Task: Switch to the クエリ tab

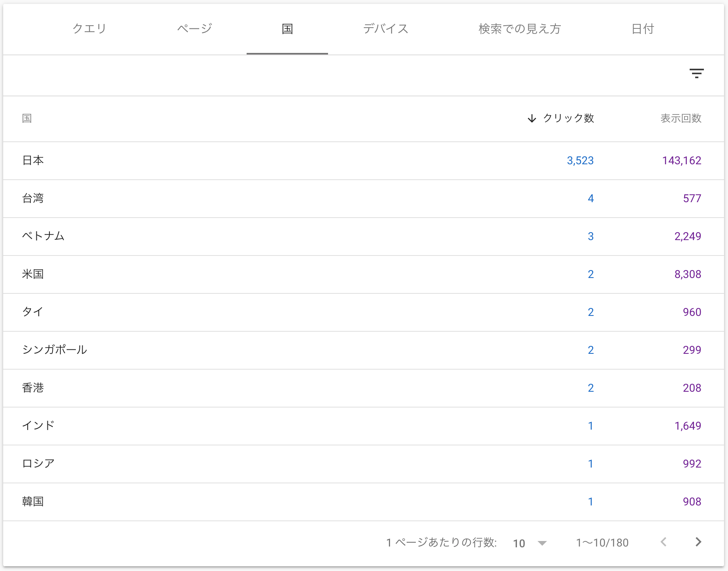Action: pos(90,29)
